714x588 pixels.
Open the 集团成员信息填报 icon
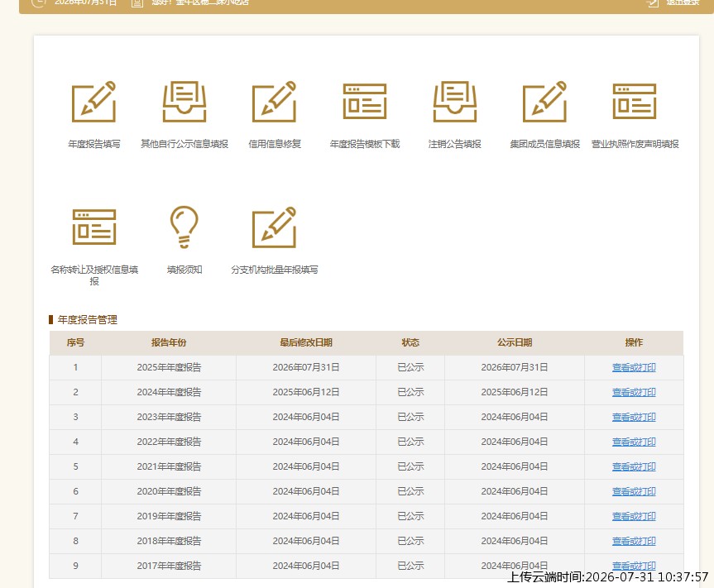click(x=544, y=102)
